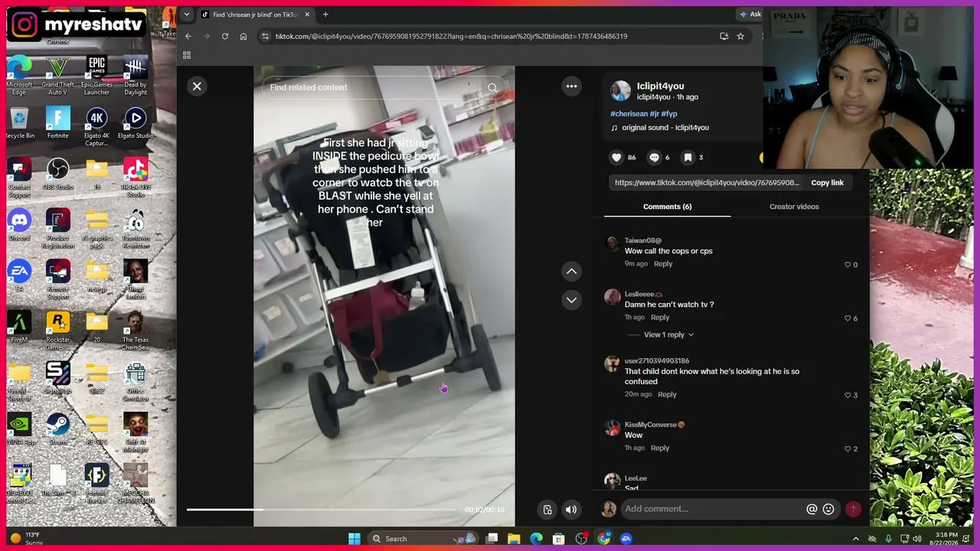Like KissMyConverse's comment

click(x=848, y=448)
